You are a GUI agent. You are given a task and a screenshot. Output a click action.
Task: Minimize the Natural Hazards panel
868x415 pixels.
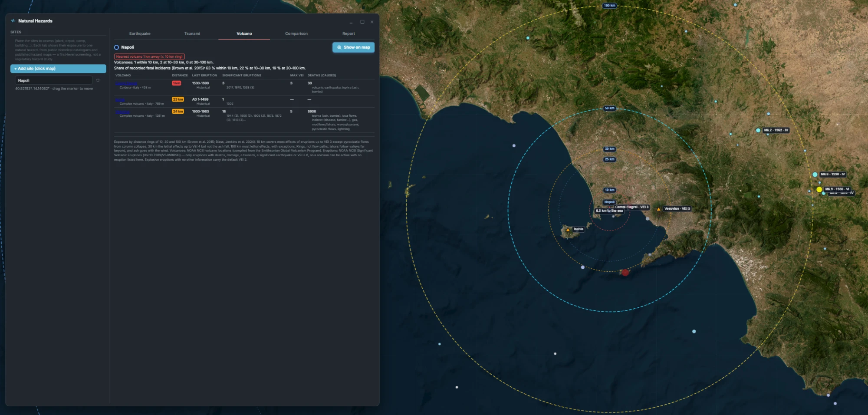pyautogui.click(x=351, y=22)
